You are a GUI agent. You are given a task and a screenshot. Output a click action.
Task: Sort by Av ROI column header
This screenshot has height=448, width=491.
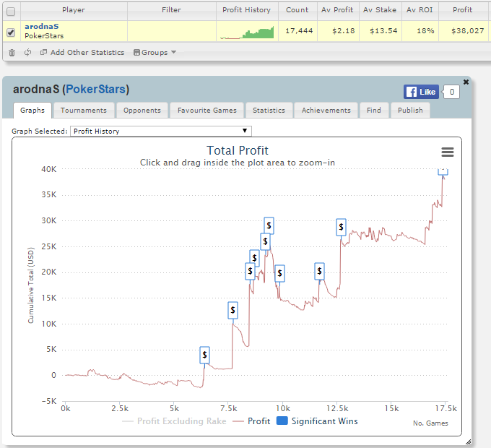point(420,10)
